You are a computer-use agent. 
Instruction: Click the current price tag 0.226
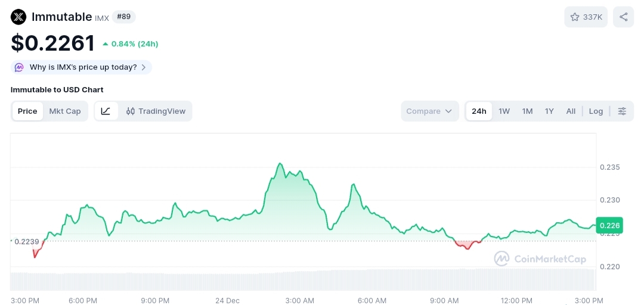tap(609, 225)
